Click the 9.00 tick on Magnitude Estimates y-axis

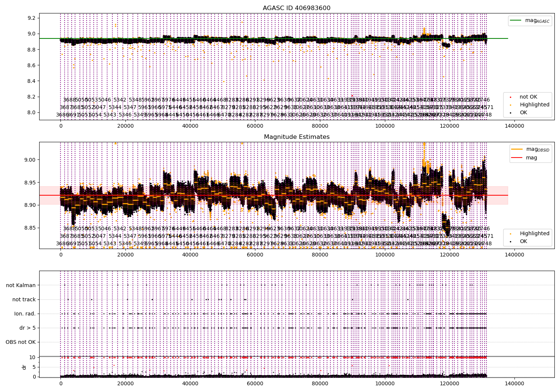[30, 160]
